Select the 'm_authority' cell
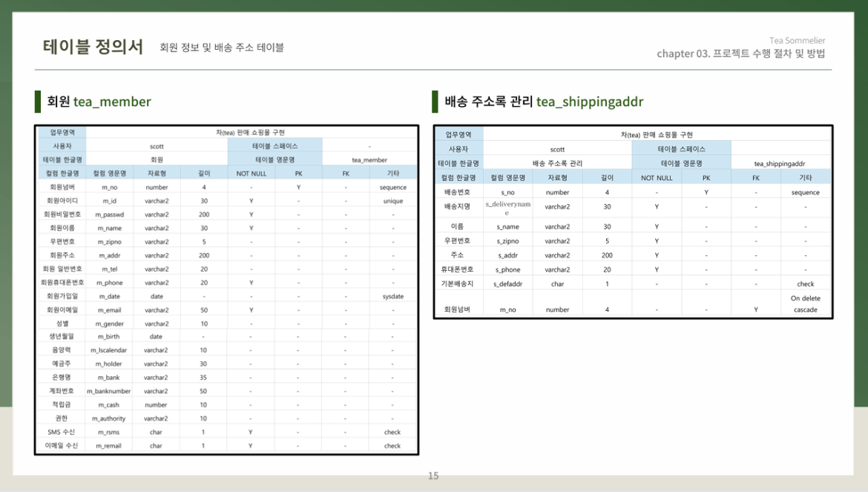Image resolution: width=868 pixels, height=492 pixels. 108,419
